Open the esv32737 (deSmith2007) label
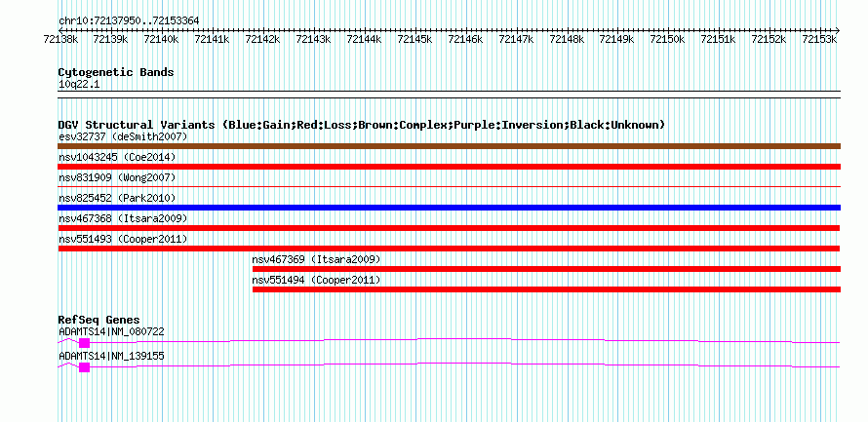 (123, 136)
